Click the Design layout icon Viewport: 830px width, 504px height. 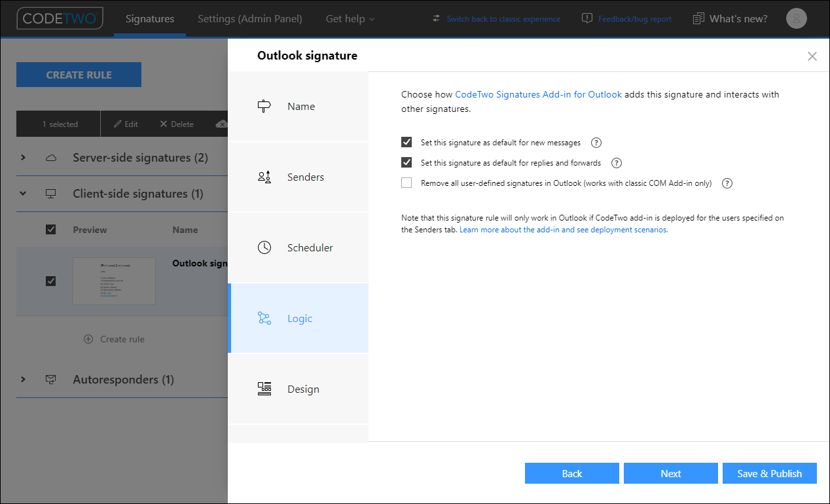click(x=264, y=389)
